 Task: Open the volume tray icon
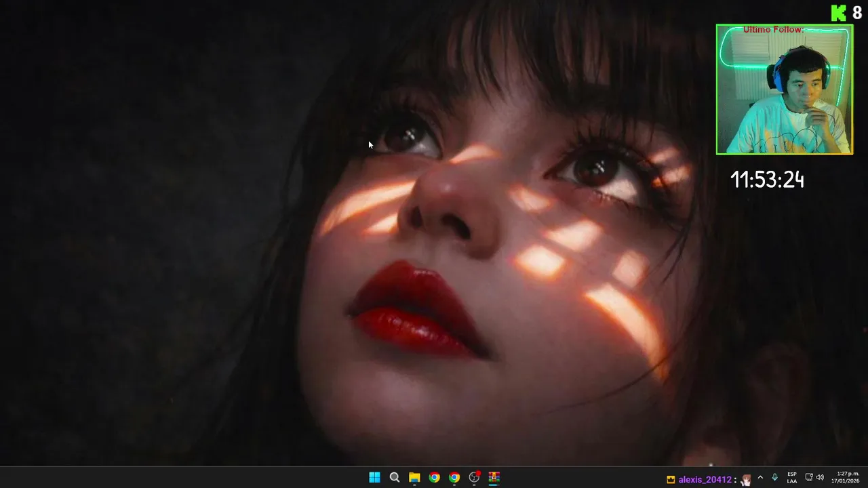(820, 477)
